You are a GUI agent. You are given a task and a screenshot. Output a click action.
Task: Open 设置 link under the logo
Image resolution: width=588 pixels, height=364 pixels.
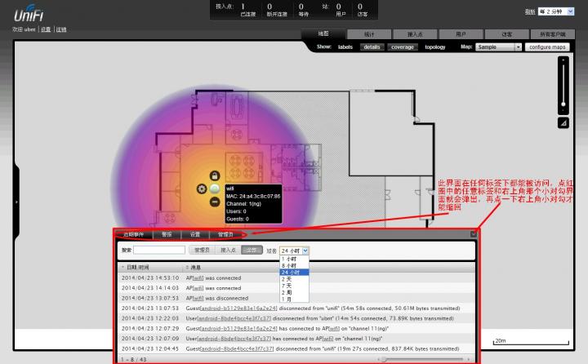point(46,29)
